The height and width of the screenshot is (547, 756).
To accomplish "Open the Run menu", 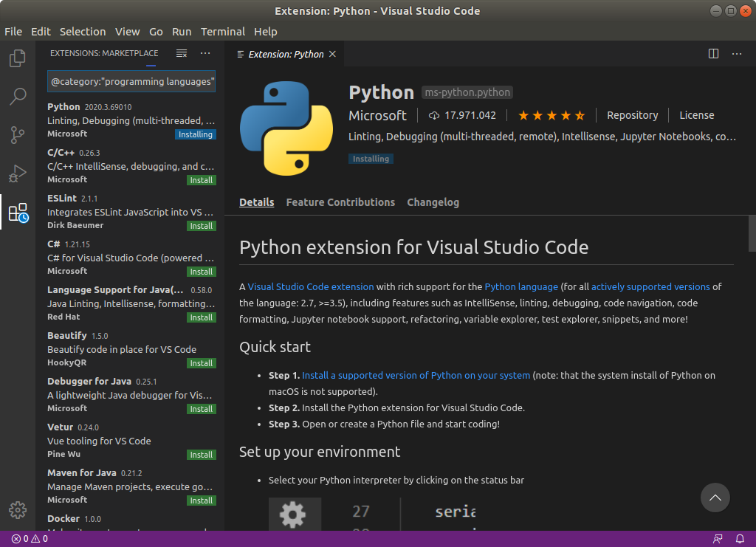I will coord(182,32).
